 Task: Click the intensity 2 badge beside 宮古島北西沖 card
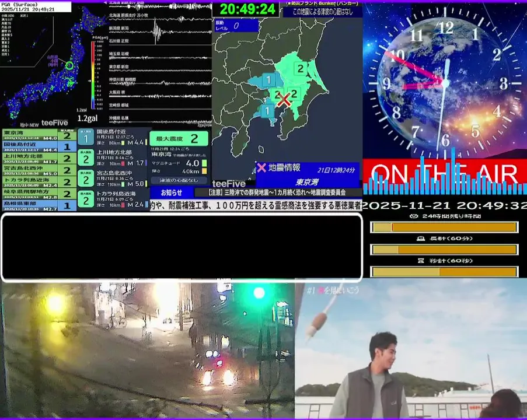[86, 178]
